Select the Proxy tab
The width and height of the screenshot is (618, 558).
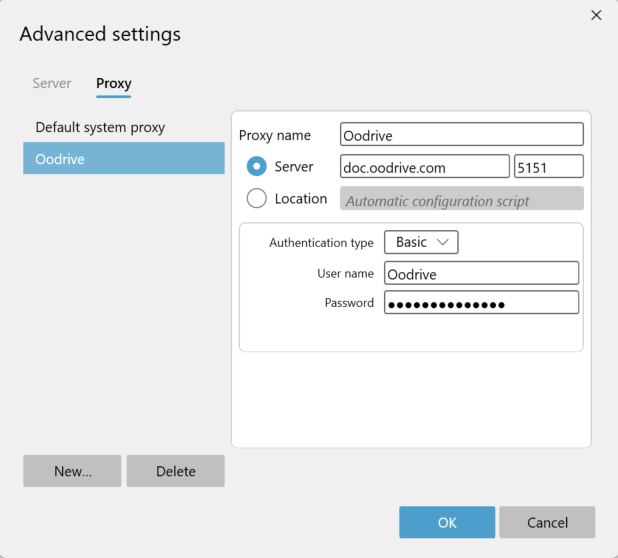coord(114,84)
